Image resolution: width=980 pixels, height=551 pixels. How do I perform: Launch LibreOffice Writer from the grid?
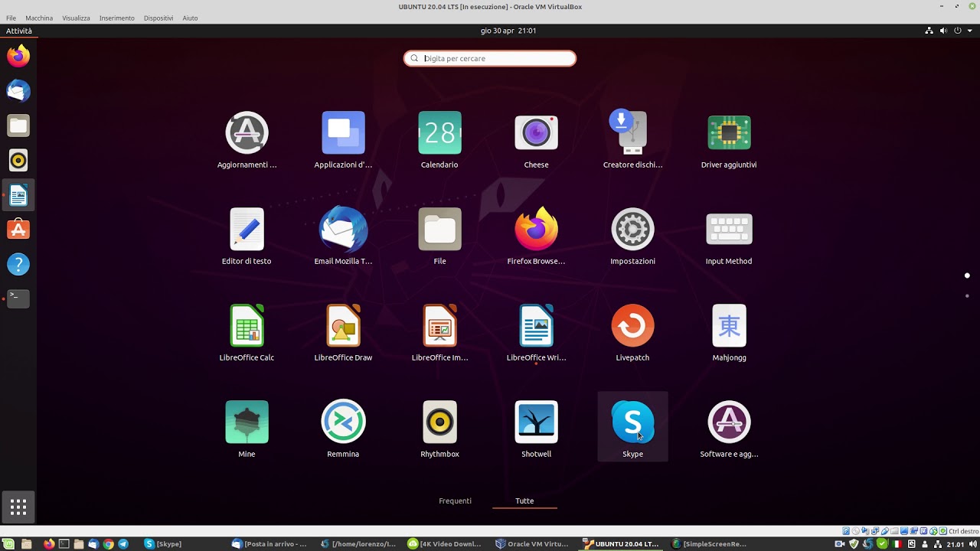tap(536, 332)
